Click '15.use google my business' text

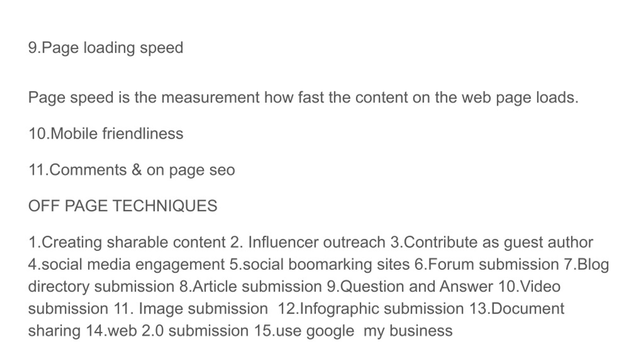353,331
